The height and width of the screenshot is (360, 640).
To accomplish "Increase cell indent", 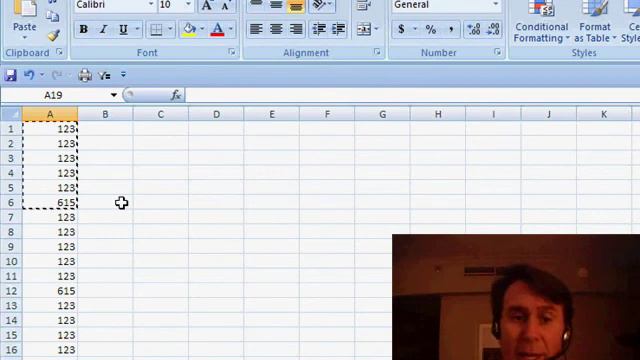I will (x=339, y=29).
